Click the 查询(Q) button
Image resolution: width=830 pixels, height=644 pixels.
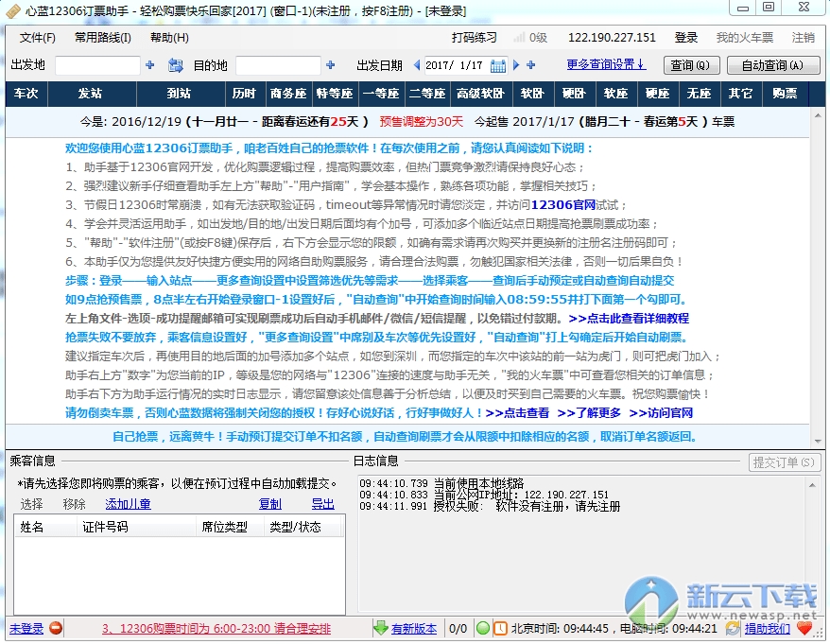pyautogui.click(x=691, y=64)
